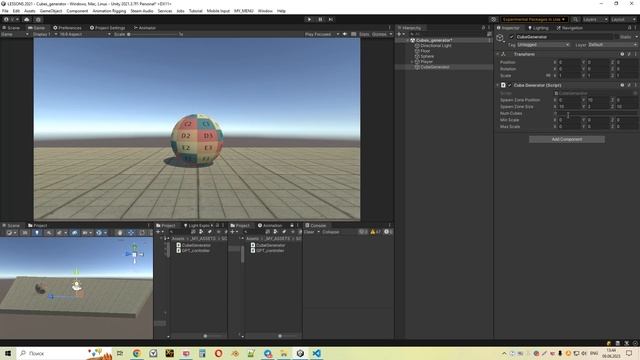Open the Undo History icon in the top toolbar
The height and width of the screenshot is (360, 640).
(x=493, y=19)
